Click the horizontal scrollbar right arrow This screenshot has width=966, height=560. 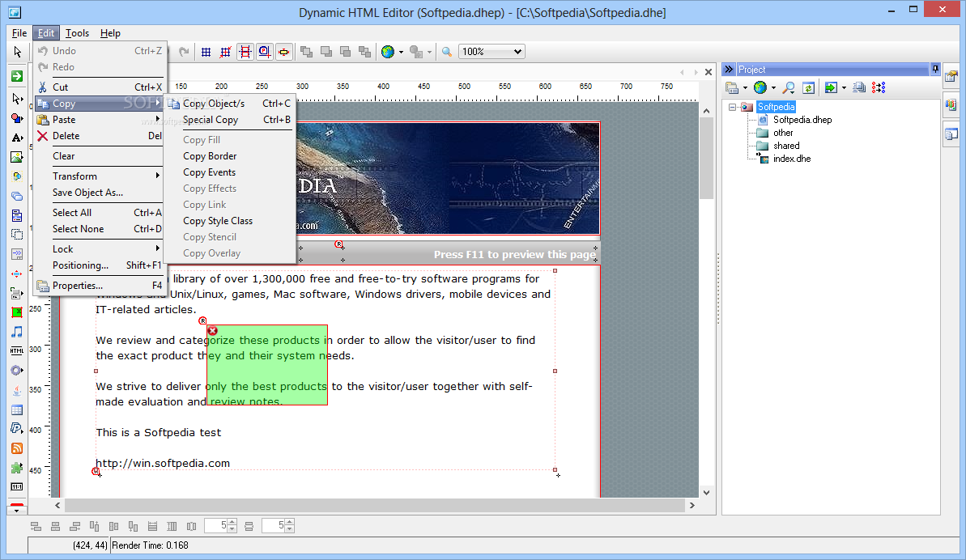(692, 505)
